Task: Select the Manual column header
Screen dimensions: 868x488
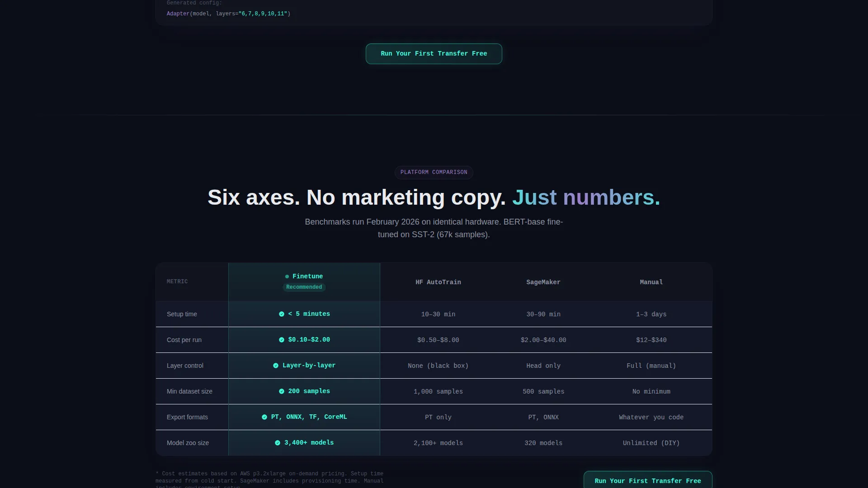Action: click(651, 282)
